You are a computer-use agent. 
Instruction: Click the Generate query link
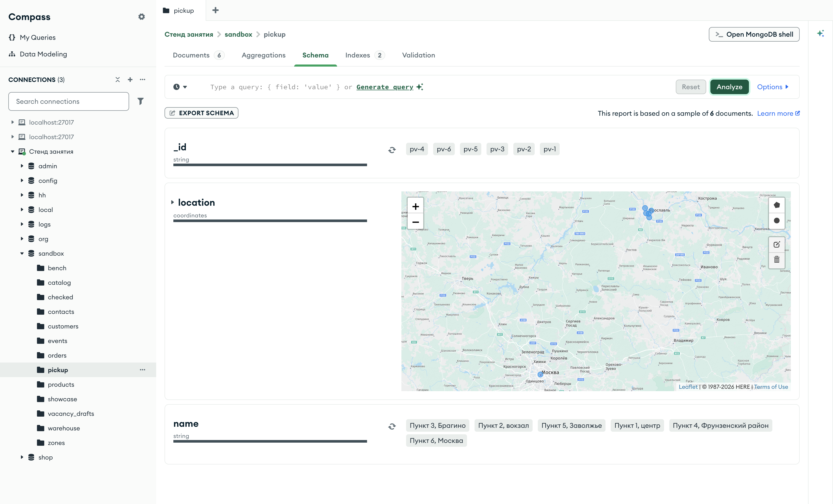click(x=385, y=87)
